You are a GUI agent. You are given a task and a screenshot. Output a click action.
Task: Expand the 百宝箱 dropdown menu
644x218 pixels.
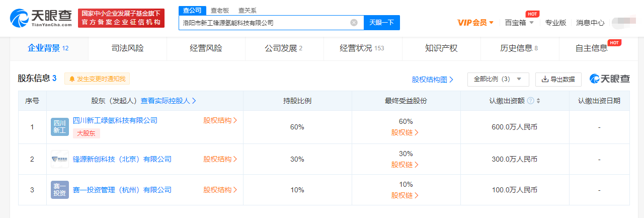[519, 23]
